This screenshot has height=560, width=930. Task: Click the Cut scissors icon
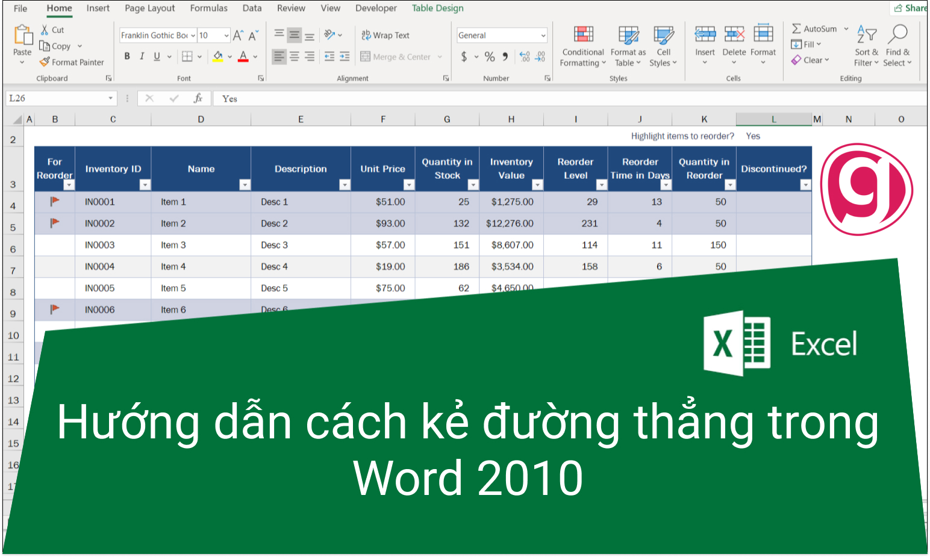pyautogui.click(x=45, y=30)
